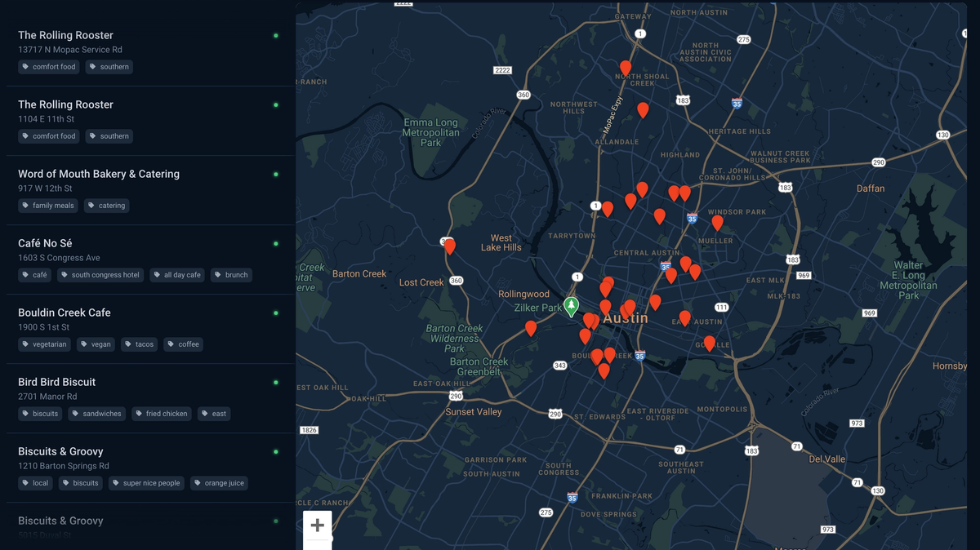Click biscuits tag under Bird Bird Biscuit
This screenshot has width=980, height=550.
pos(41,414)
